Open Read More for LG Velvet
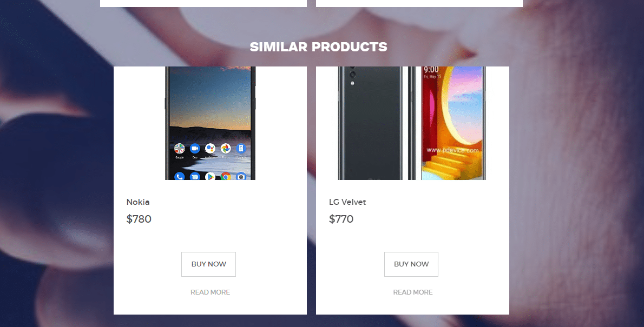The height and width of the screenshot is (327, 644). pyautogui.click(x=413, y=292)
